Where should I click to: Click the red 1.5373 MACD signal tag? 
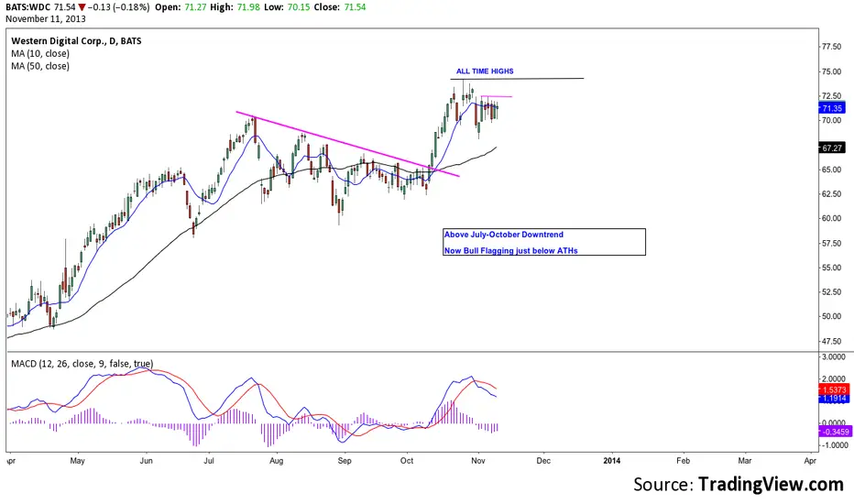pyautogui.click(x=834, y=389)
